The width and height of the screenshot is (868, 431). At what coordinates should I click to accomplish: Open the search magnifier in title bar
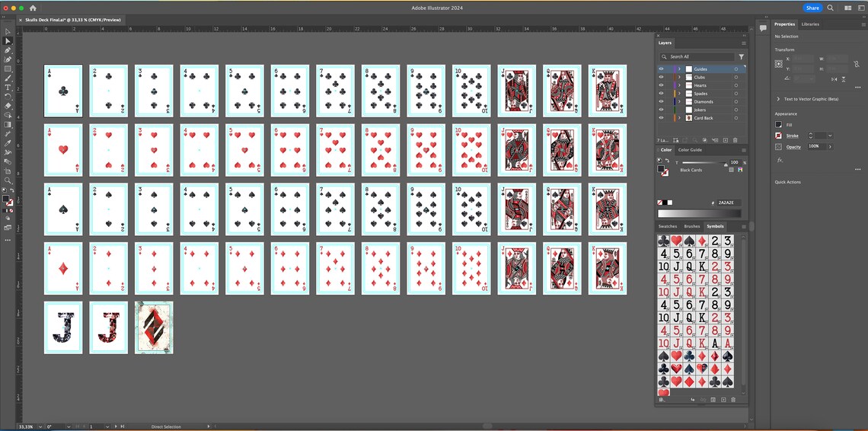click(831, 8)
